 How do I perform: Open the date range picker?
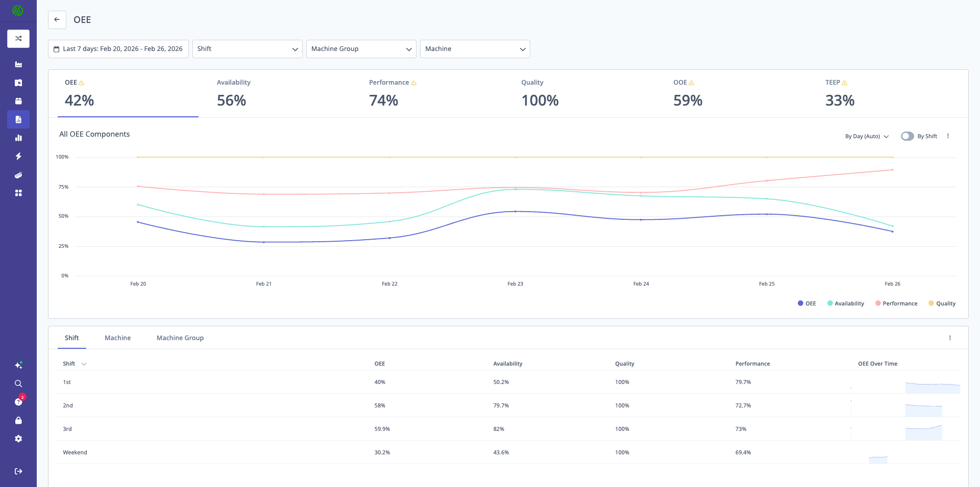click(118, 49)
